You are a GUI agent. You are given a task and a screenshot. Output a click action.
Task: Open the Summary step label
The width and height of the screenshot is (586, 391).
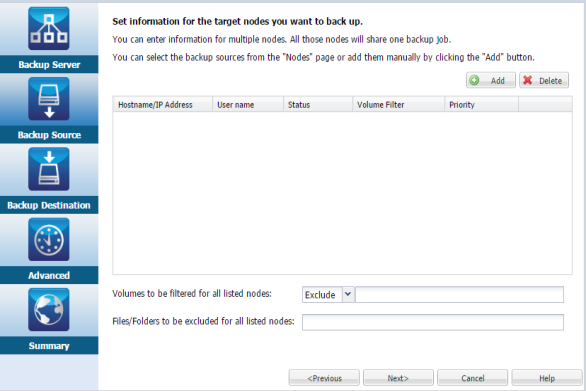(49, 345)
